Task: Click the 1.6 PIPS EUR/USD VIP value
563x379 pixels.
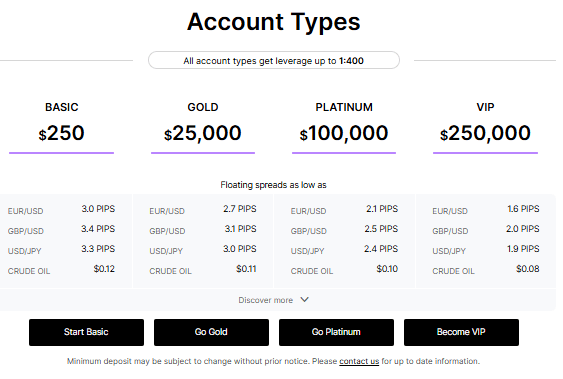Action: pos(523,209)
